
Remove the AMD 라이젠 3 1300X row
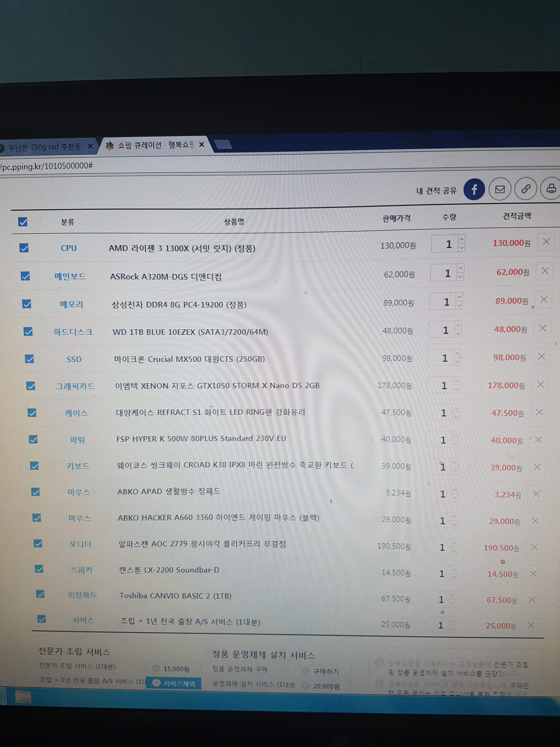click(x=546, y=242)
